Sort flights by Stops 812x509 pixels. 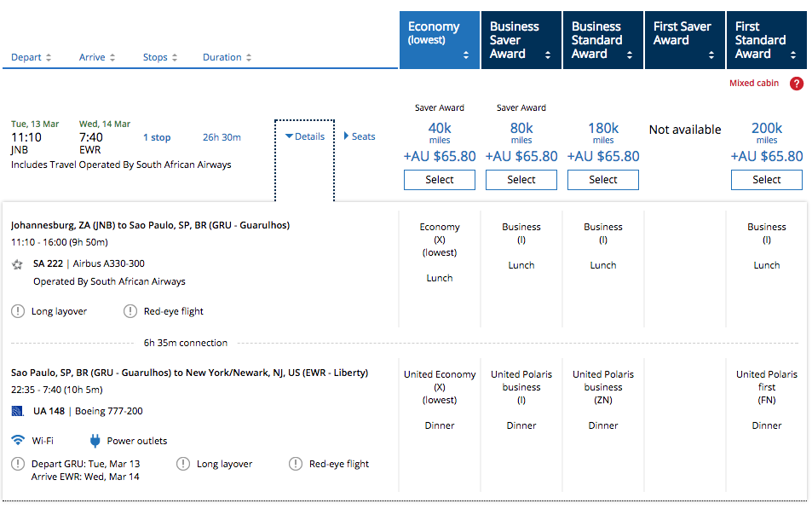pos(160,57)
